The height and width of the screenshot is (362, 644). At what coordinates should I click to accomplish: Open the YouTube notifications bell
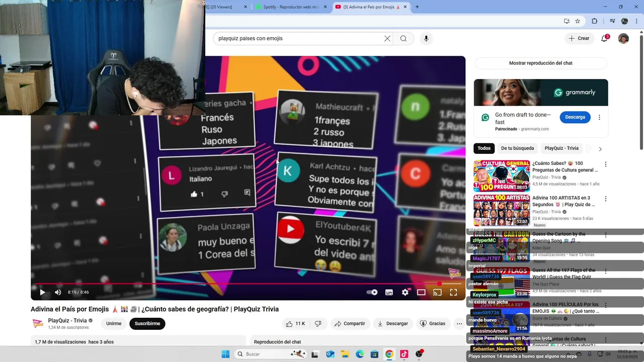click(x=605, y=39)
